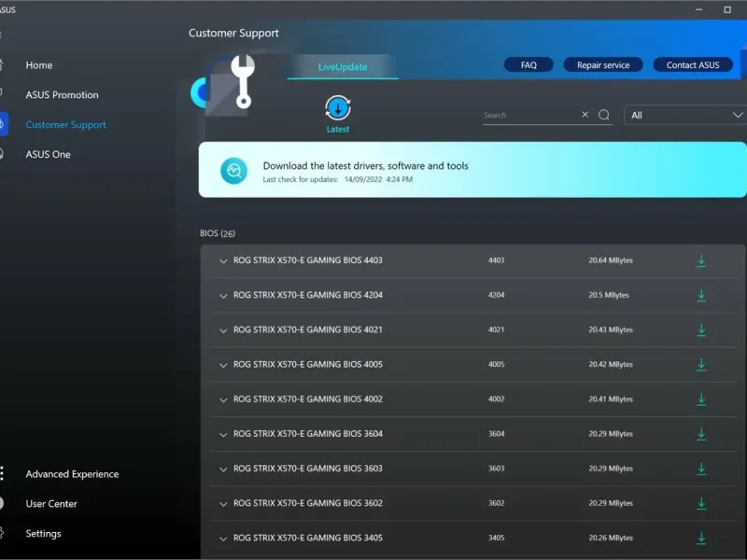Click the Latest updates icon
The width and height of the screenshot is (747, 560).
coord(338,108)
